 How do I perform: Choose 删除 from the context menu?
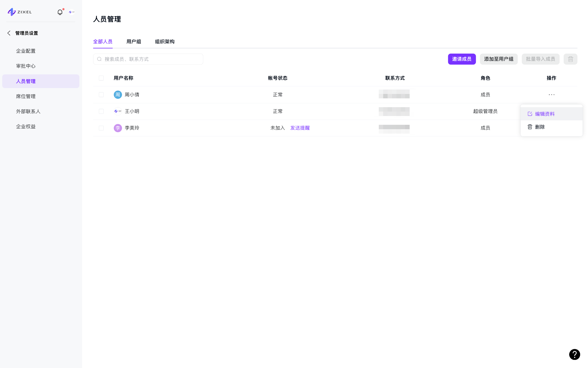(x=551, y=127)
